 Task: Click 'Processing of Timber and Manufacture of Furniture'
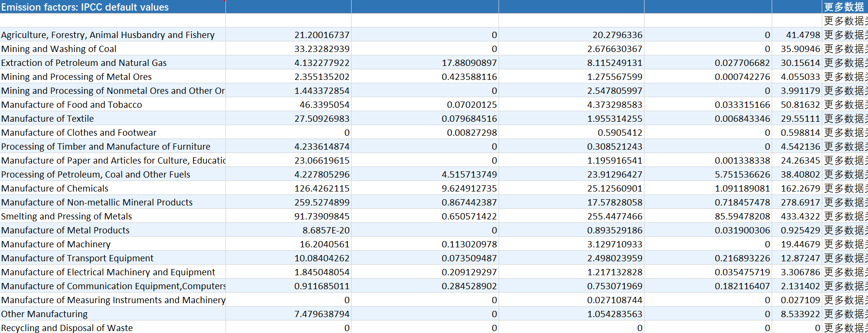pos(113,146)
